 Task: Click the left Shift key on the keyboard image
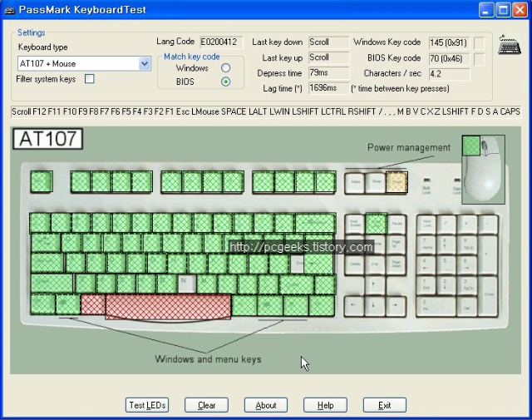click(52, 284)
